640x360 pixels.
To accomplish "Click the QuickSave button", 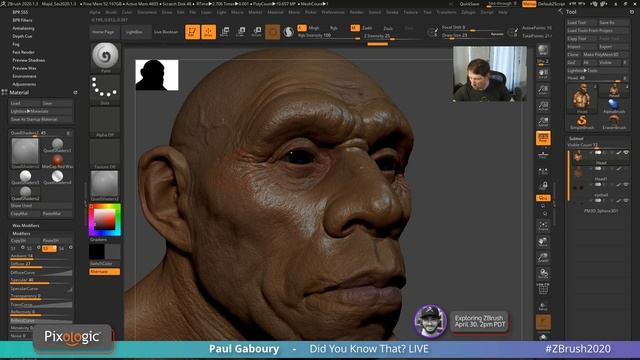I will (x=469, y=4).
